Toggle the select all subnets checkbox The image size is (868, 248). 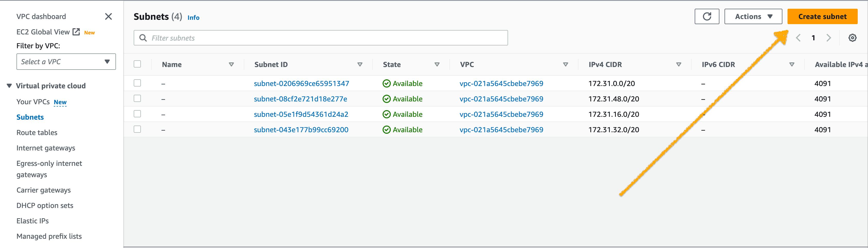click(137, 64)
